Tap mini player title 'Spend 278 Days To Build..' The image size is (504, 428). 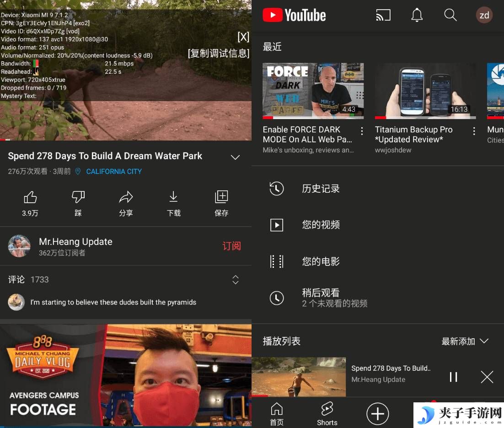[391, 368]
